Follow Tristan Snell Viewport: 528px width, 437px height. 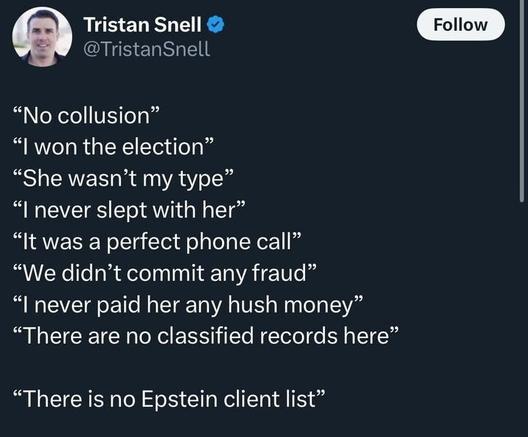461,25
